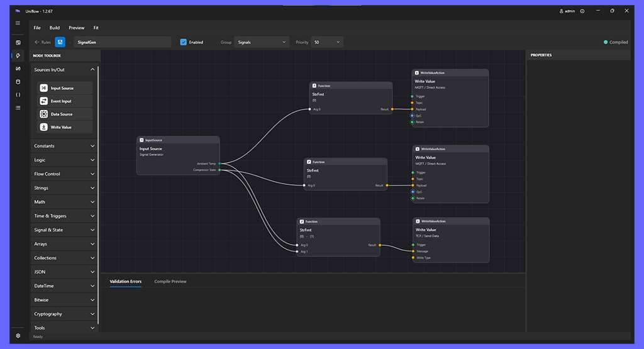Image resolution: width=644 pixels, height=349 pixels.
Task: Expand the Strings section
Action: coord(64,187)
